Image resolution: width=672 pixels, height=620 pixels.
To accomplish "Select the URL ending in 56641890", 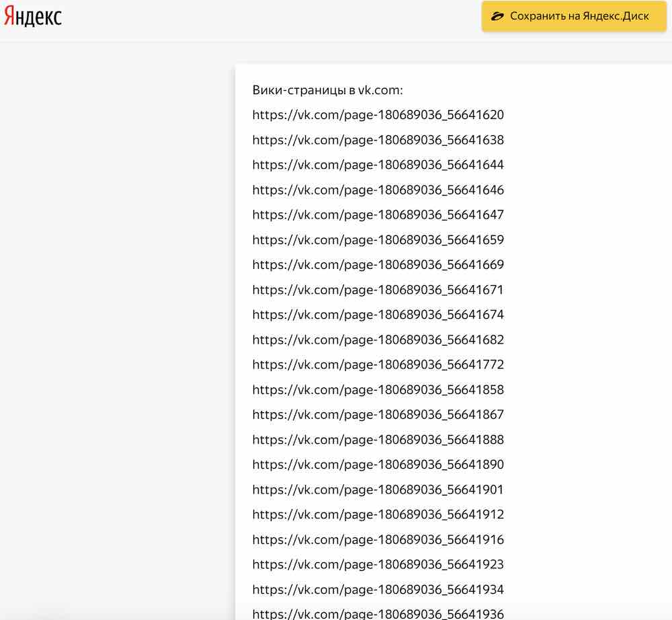I will [378, 465].
